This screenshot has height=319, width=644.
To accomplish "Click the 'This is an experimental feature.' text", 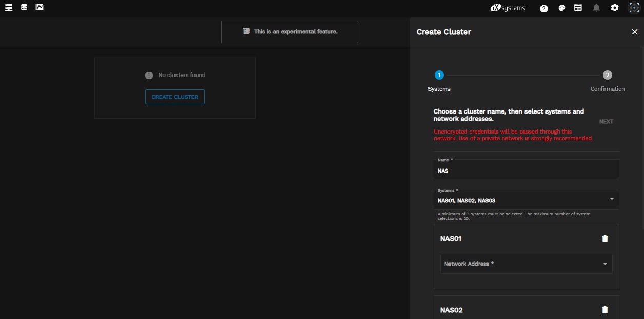I will coord(296,32).
